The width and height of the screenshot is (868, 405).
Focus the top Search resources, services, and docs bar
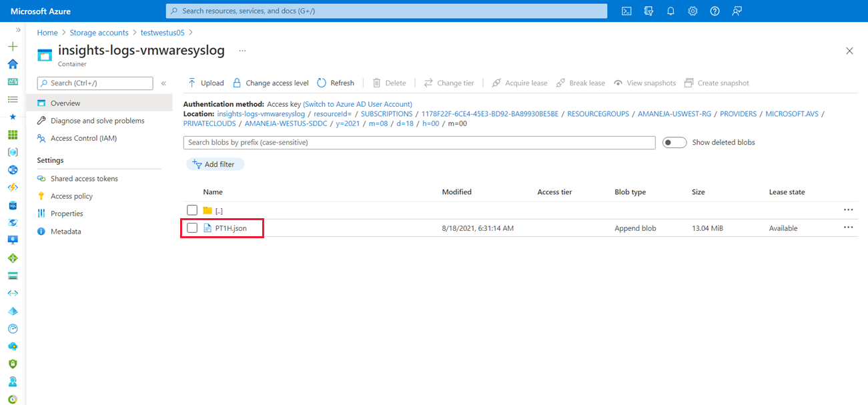pyautogui.click(x=386, y=11)
